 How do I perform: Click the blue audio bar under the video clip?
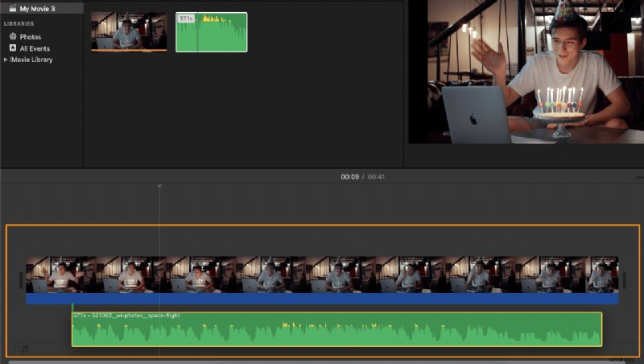322,299
